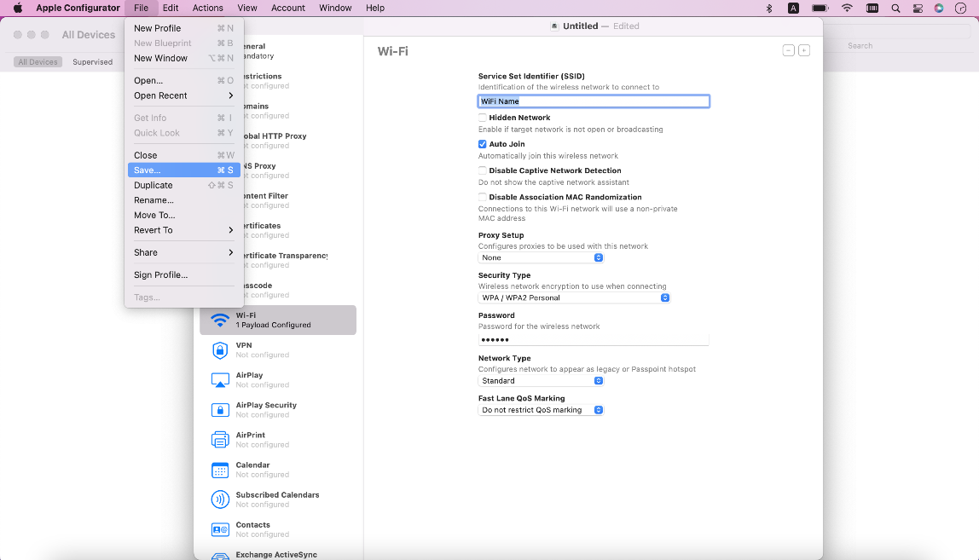Open the Account menu
979x560 pixels.
pos(288,9)
